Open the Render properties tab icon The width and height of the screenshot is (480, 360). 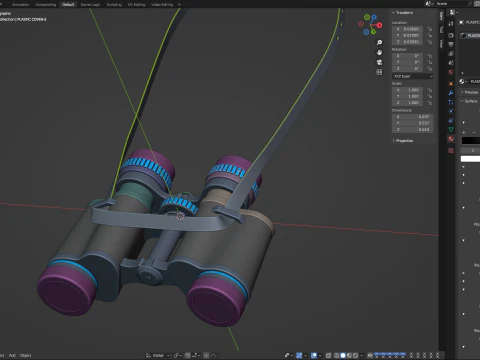(451, 35)
